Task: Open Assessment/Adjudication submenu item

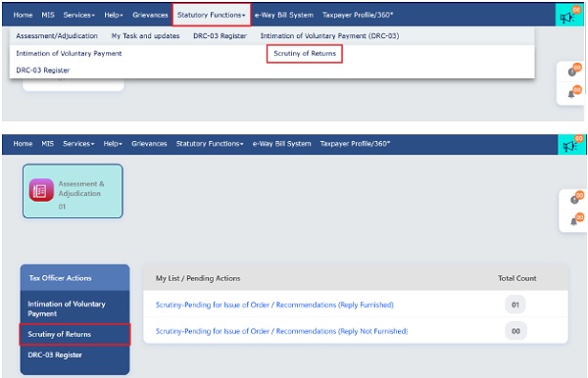Action: click(57, 36)
